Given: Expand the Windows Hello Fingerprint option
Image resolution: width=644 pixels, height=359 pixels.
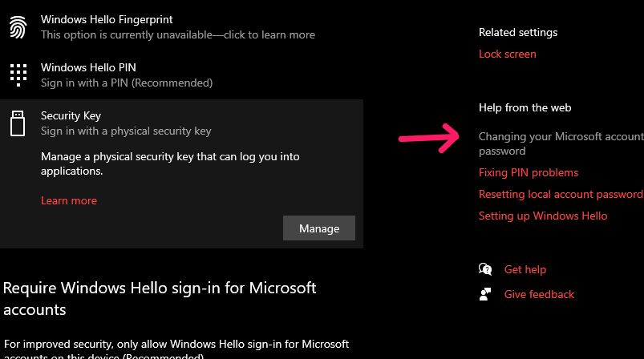Looking at the screenshot, I should tap(107, 19).
